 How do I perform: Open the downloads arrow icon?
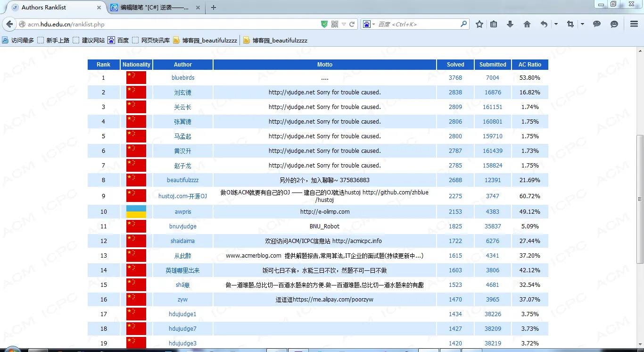510,24
